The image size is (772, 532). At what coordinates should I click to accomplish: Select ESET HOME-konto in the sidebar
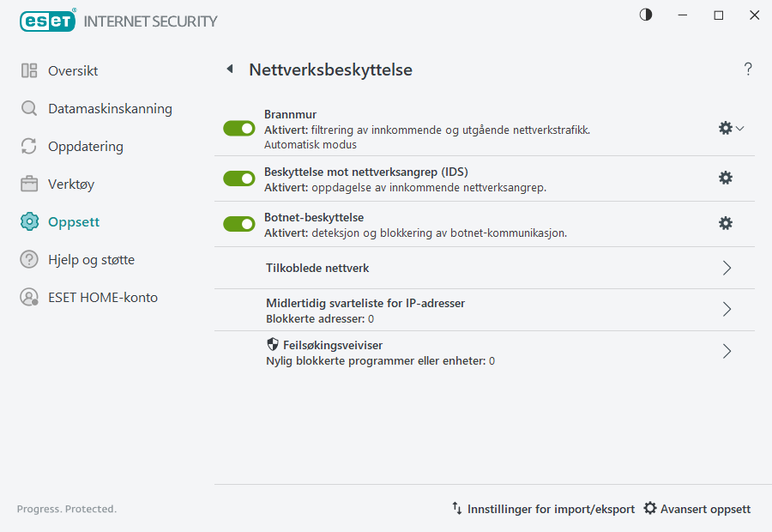point(28,297)
